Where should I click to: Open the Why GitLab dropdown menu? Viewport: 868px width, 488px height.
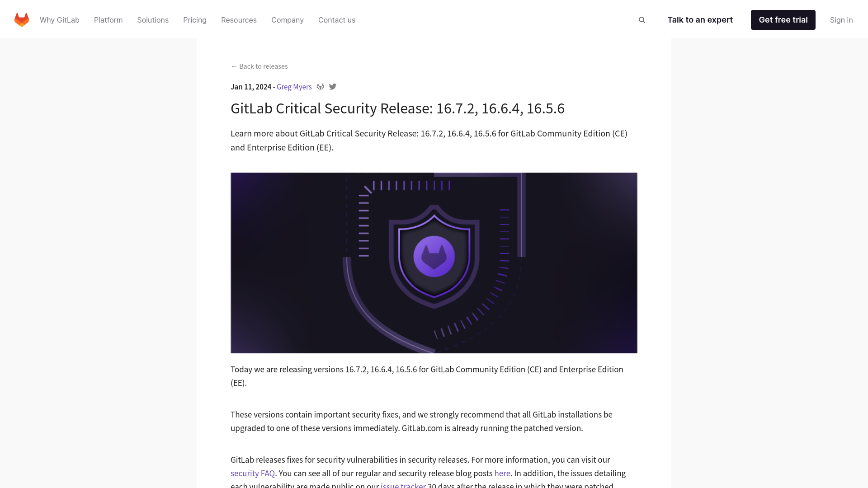[x=59, y=20]
